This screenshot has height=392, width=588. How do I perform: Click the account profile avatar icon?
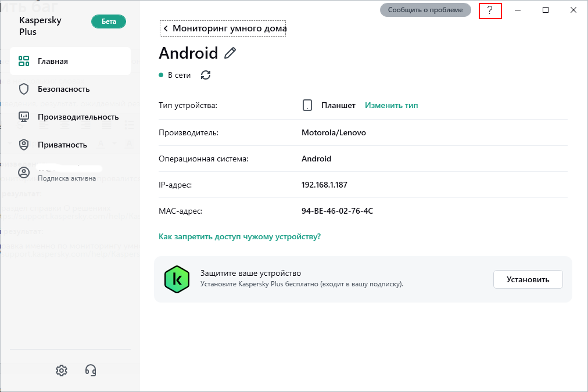(24, 172)
